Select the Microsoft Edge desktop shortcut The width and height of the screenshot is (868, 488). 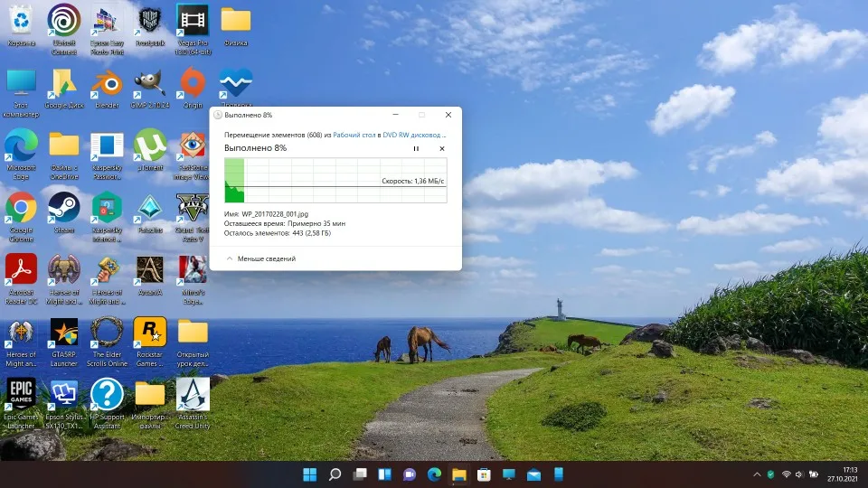point(21,154)
